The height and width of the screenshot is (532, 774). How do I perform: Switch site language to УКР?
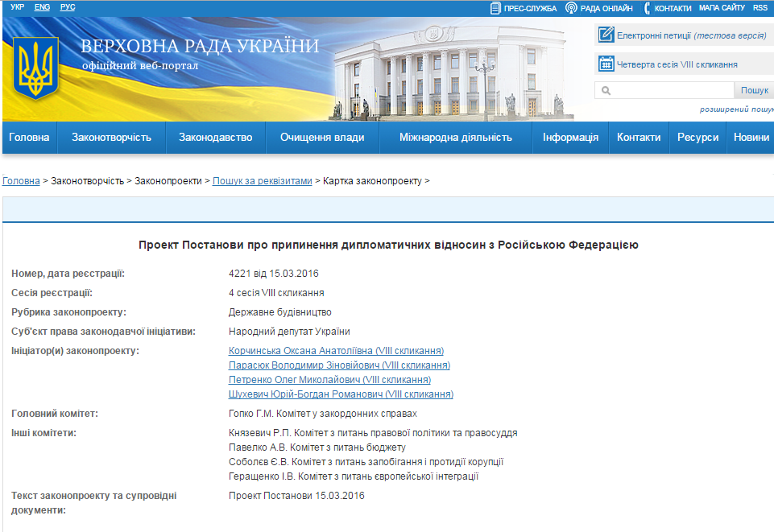click(x=17, y=7)
